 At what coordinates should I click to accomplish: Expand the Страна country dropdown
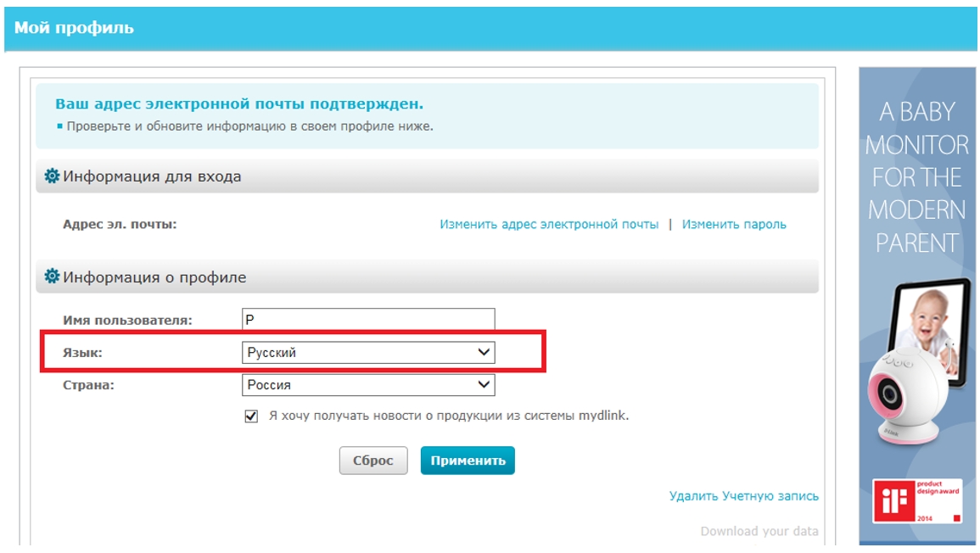368,385
